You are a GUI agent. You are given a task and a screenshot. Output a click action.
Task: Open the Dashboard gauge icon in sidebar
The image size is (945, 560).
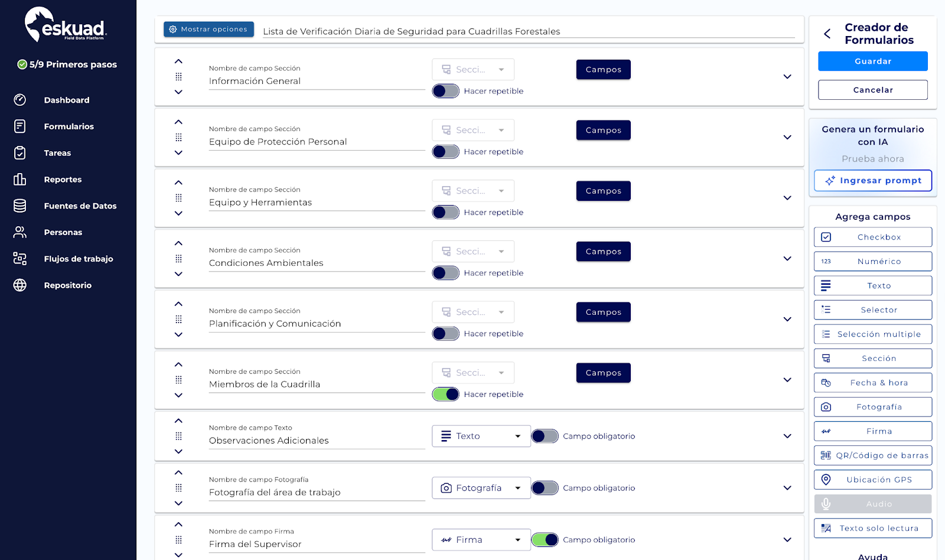[x=20, y=100]
